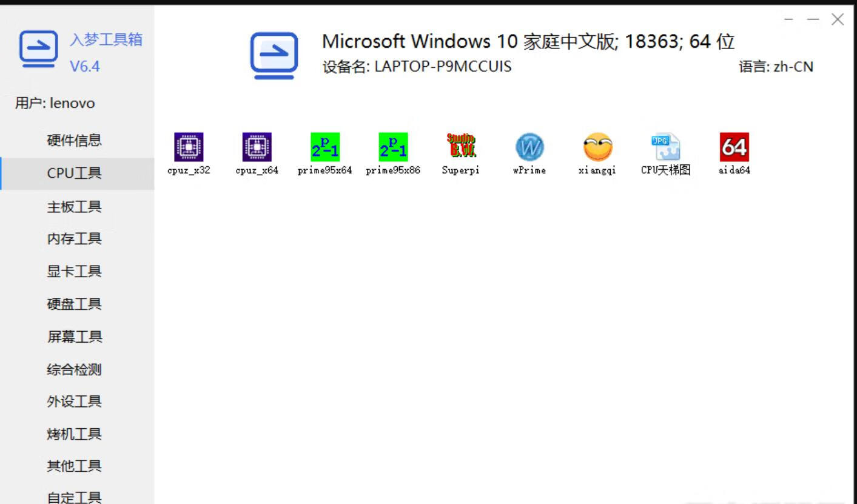
Task: Open the wPrime benchmark
Action: tap(529, 154)
